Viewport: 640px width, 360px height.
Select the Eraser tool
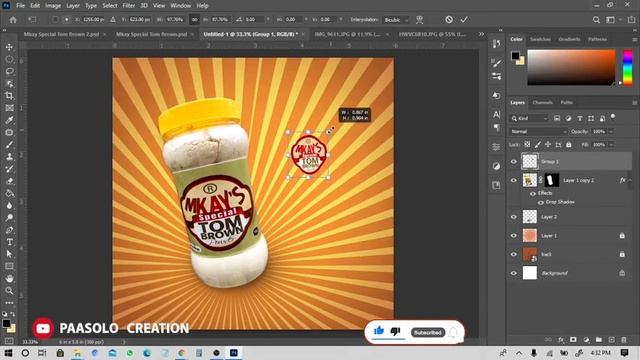point(9,181)
